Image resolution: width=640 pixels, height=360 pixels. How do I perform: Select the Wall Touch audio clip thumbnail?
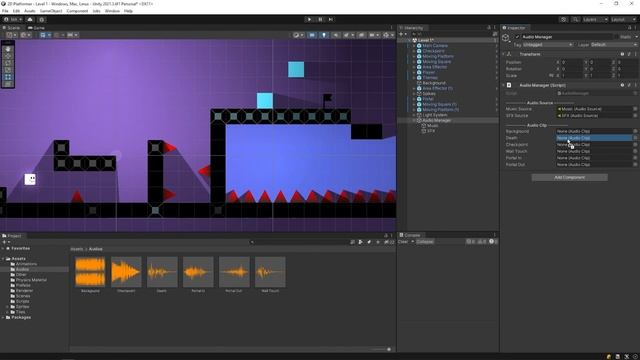pos(270,272)
